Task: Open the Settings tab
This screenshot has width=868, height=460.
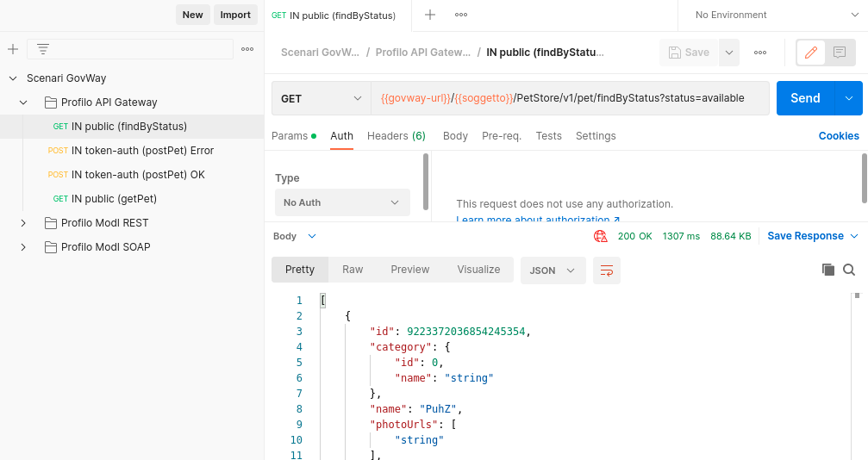Action: pos(596,136)
